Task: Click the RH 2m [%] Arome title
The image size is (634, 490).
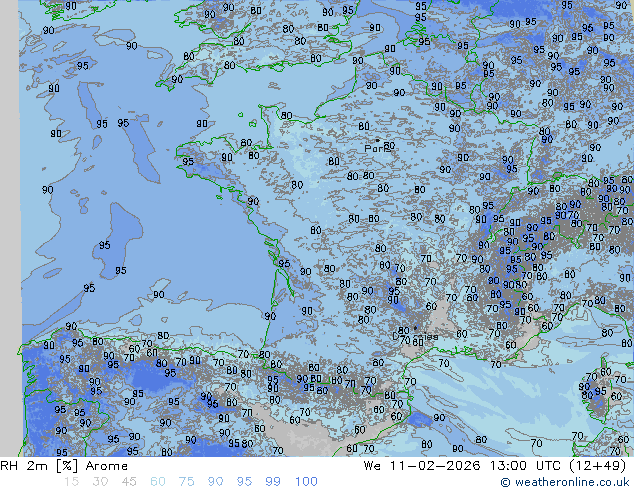Action: coord(64,466)
